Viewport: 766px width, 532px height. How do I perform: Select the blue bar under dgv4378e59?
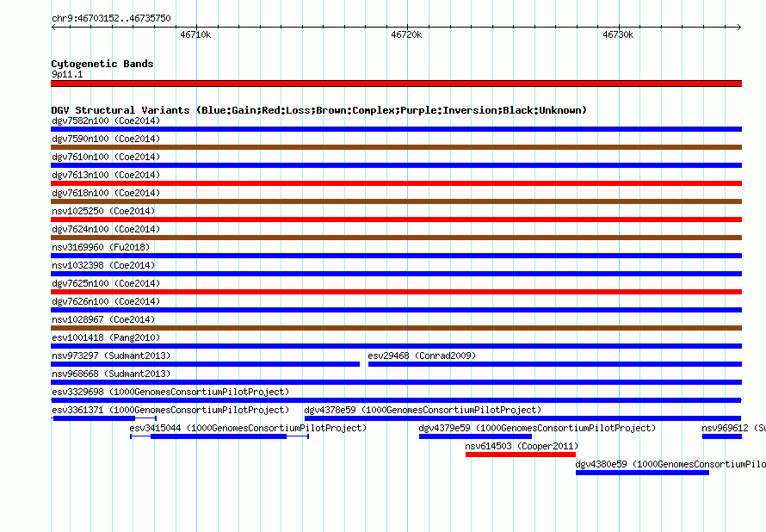pyautogui.click(x=522, y=418)
